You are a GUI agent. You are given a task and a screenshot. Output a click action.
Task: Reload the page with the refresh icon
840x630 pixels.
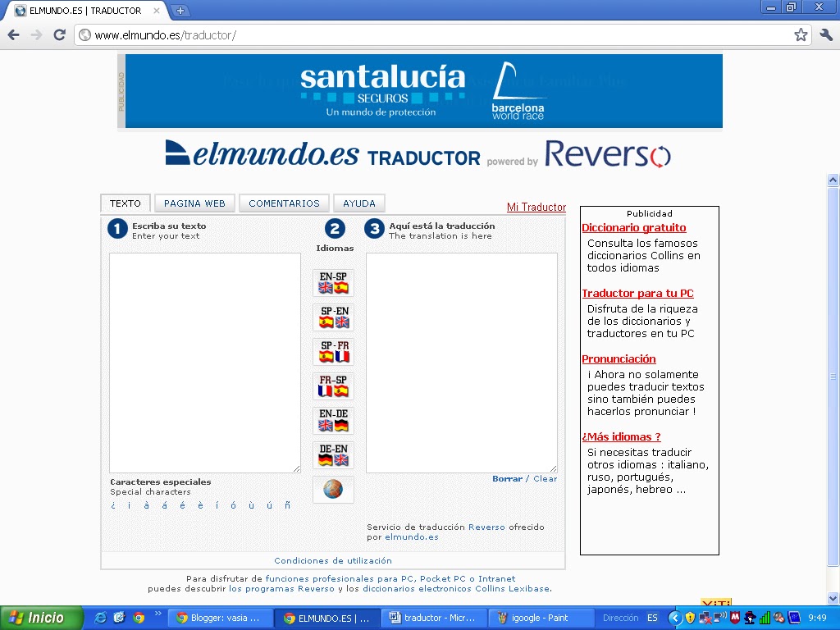coord(59,34)
